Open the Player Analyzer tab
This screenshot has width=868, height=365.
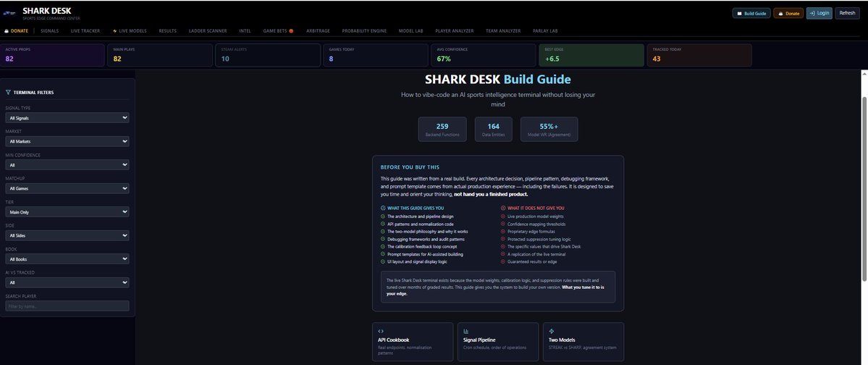(x=454, y=31)
